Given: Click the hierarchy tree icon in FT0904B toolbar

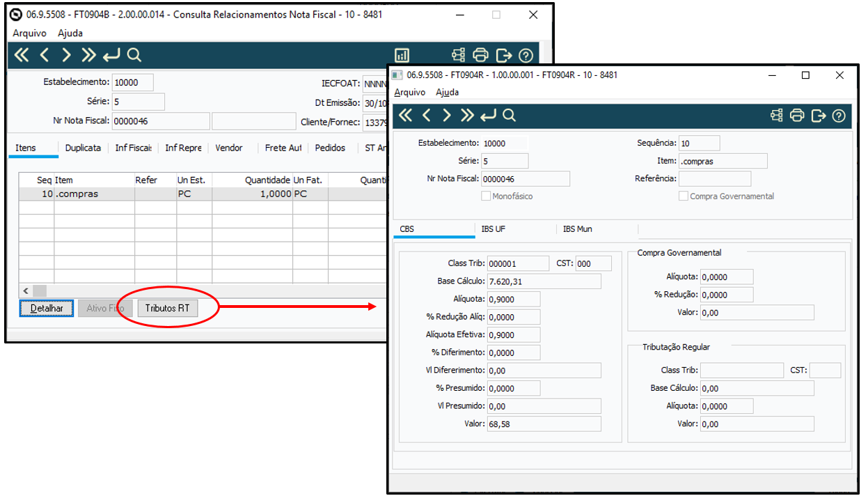Looking at the screenshot, I should tap(458, 55).
